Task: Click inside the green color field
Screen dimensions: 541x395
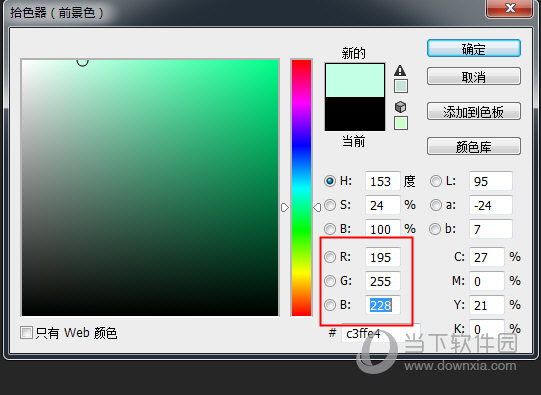Action: point(150,188)
